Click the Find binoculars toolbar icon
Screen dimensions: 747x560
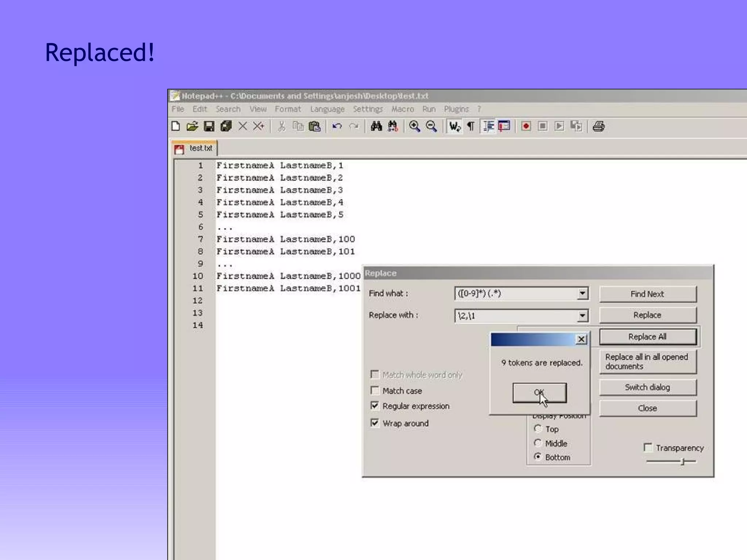tap(376, 126)
